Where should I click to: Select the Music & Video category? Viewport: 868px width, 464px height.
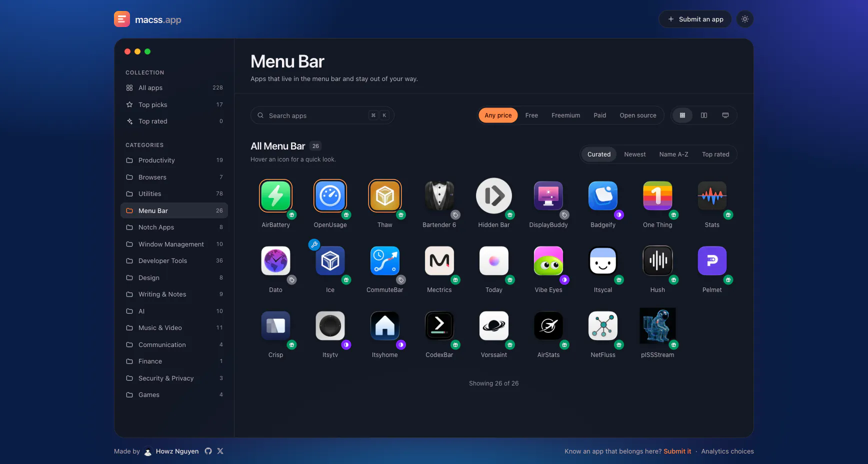174,328
